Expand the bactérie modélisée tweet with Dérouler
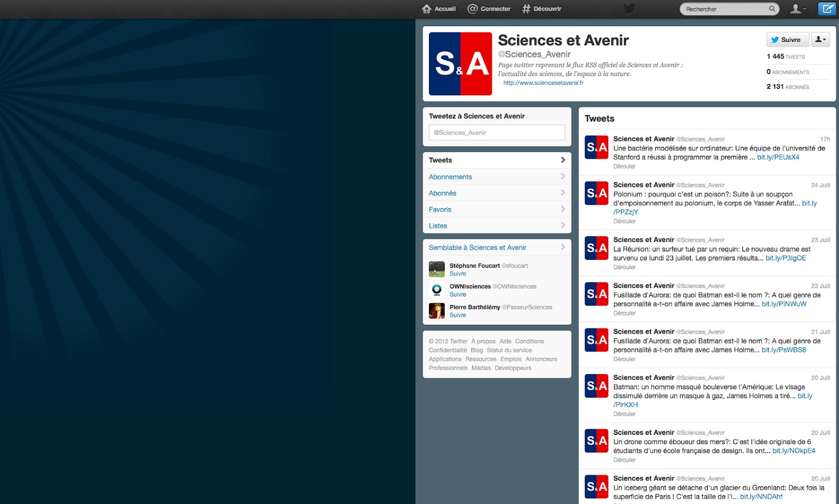The width and height of the screenshot is (839, 504). pos(625,166)
